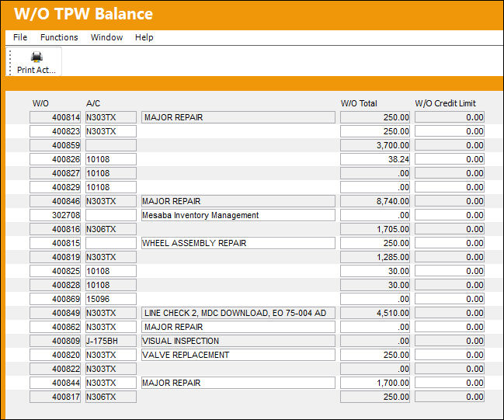504x420 pixels.
Task: Click the 1,700.00 W/O Total value
Action: coord(375,383)
